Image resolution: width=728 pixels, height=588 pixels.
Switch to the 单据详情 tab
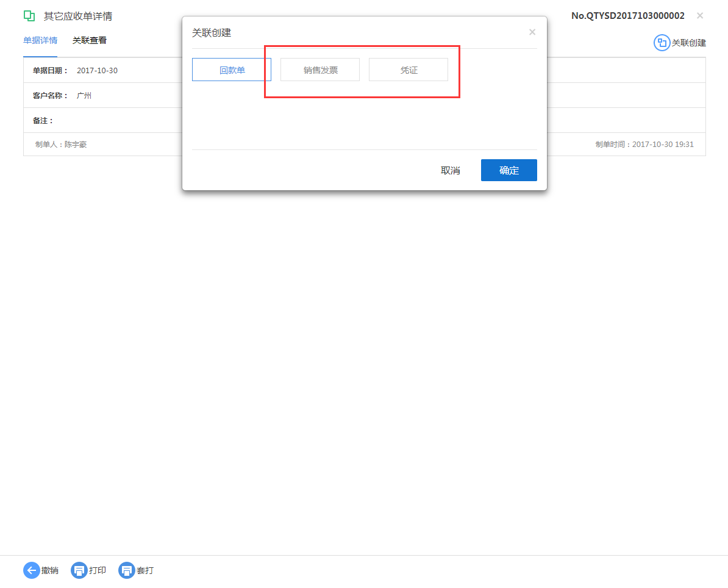[x=40, y=40]
